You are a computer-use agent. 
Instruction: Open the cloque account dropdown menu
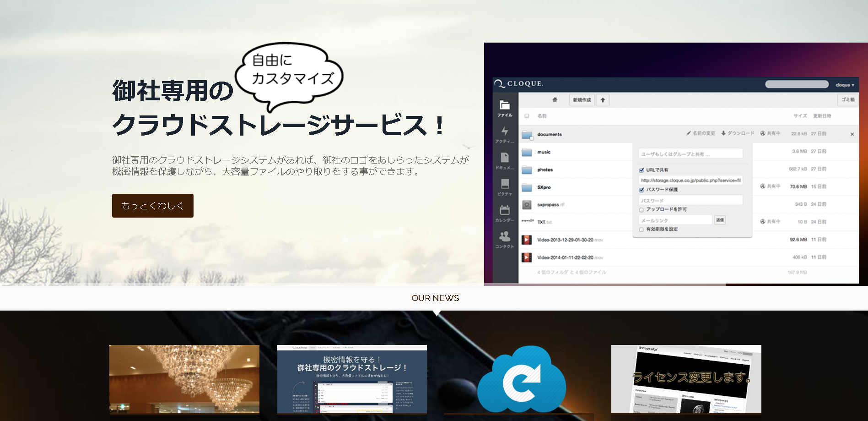(845, 84)
